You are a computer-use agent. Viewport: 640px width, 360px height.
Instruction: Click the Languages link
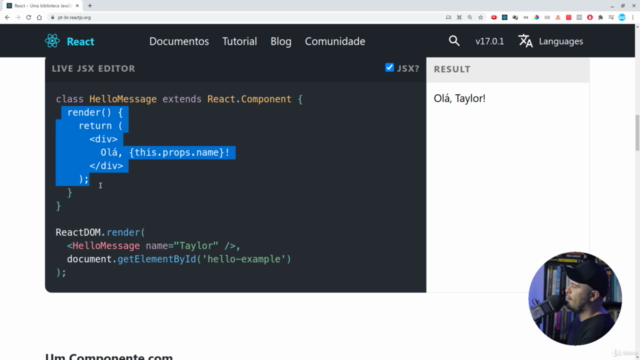[x=560, y=41]
